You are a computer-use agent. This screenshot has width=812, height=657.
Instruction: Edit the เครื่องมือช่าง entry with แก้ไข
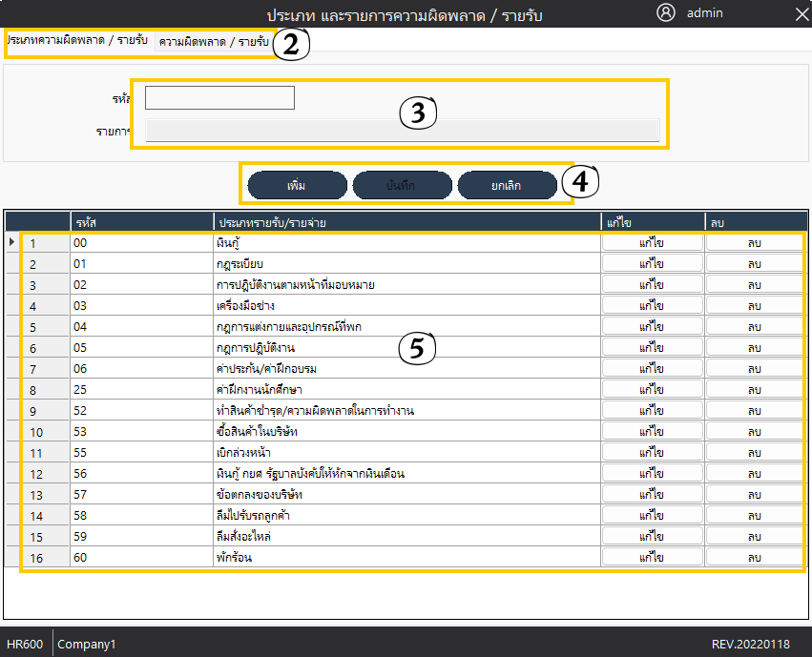(x=652, y=306)
